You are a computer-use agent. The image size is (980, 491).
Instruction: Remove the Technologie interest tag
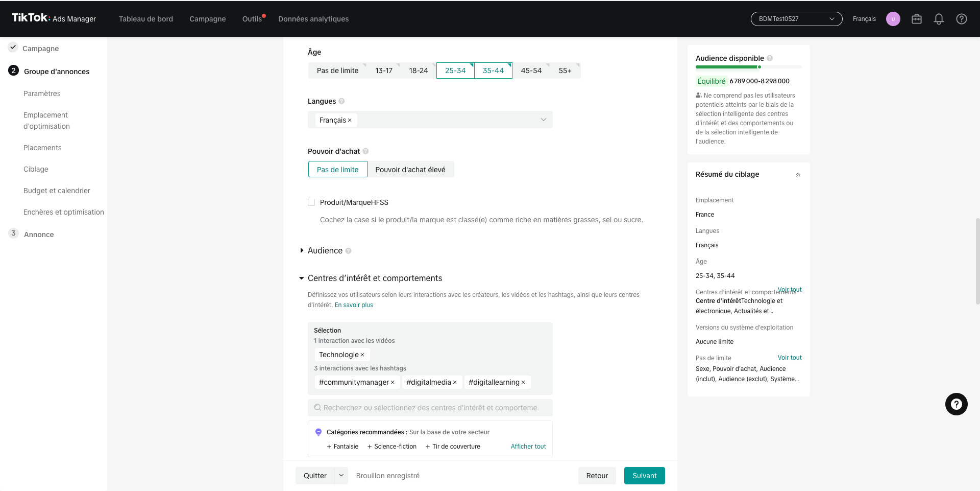click(x=362, y=355)
